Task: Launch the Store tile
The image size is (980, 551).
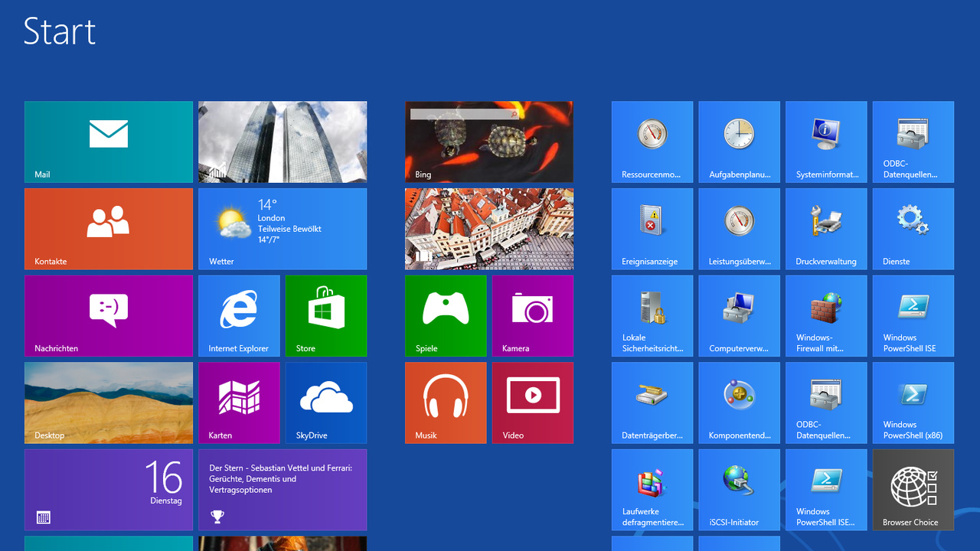Action: tap(326, 316)
